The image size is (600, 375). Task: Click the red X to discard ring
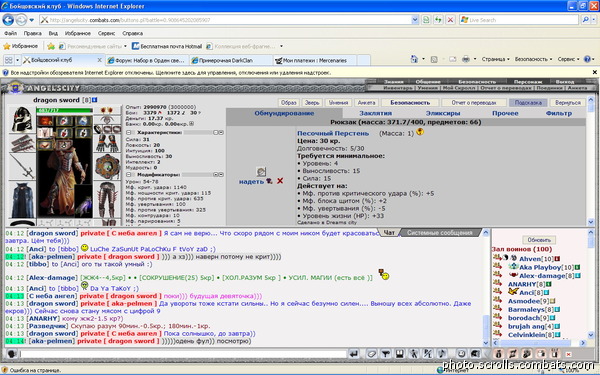(x=280, y=181)
